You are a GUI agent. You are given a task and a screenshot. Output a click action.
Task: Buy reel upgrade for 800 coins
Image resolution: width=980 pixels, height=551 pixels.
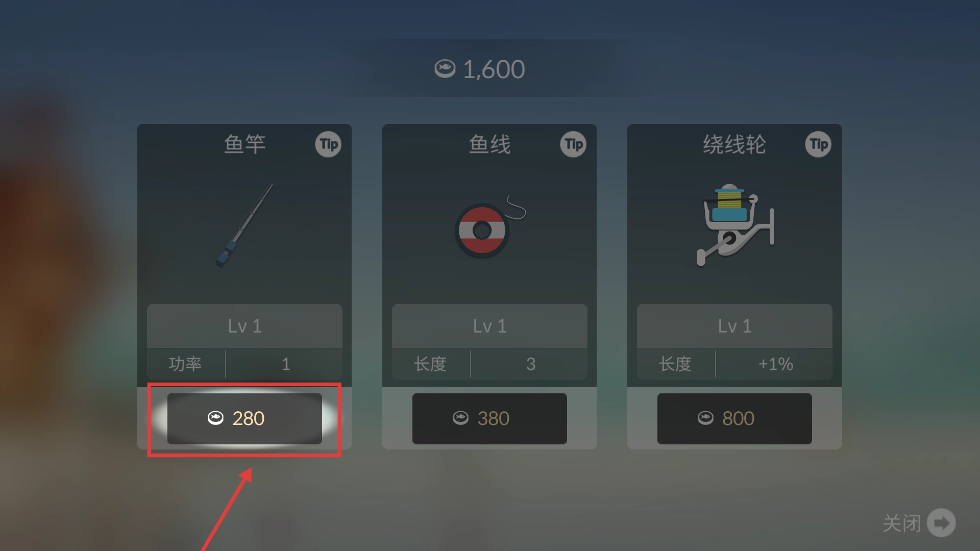pos(734,418)
